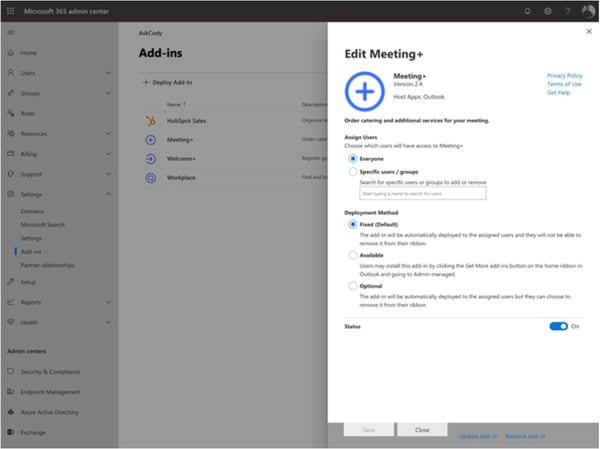Click the Health heart icon
The width and height of the screenshot is (600, 449).
(x=11, y=322)
